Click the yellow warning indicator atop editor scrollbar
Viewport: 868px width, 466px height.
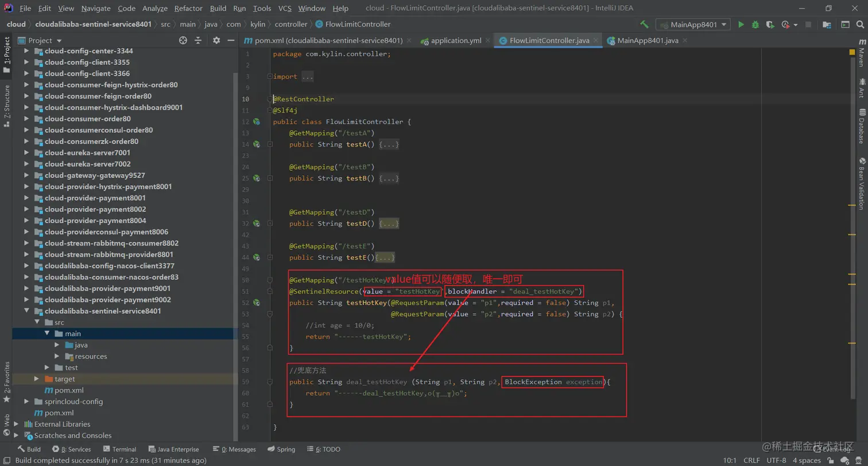(852, 52)
